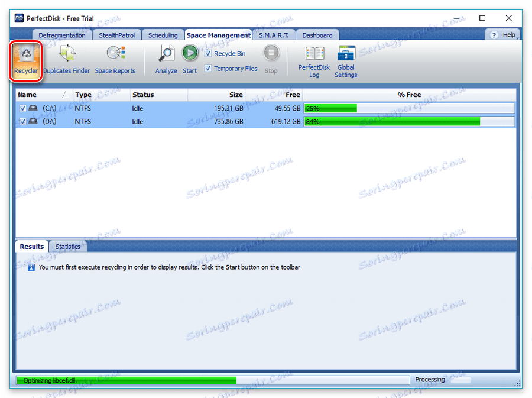The width and height of the screenshot is (532, 398).
Task: Switch to the Statistics tab
Action: click(x=67, y=247)
